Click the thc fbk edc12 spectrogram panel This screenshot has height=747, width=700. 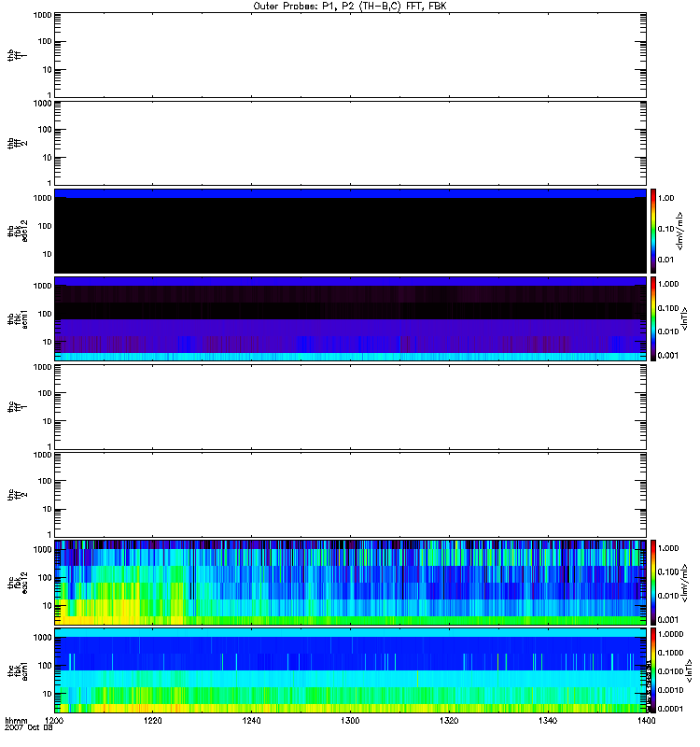pyautogui.click(x=350, y=582)
